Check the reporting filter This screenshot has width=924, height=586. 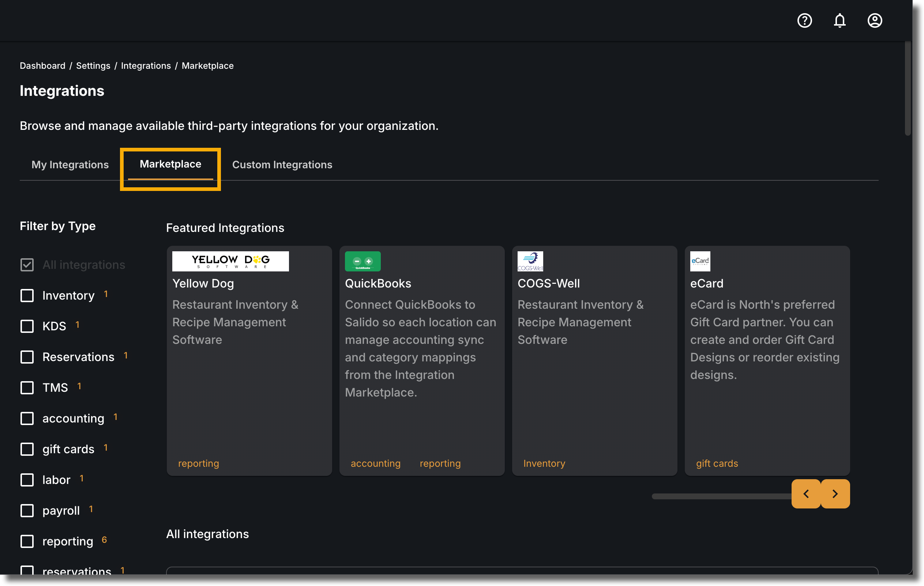click(x=27, y=541)
